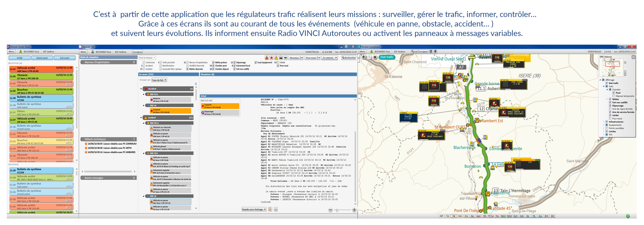This screenshot has height=225, width=644.
Task: Click the Consignes button in Module TdB
Action: 137,52
